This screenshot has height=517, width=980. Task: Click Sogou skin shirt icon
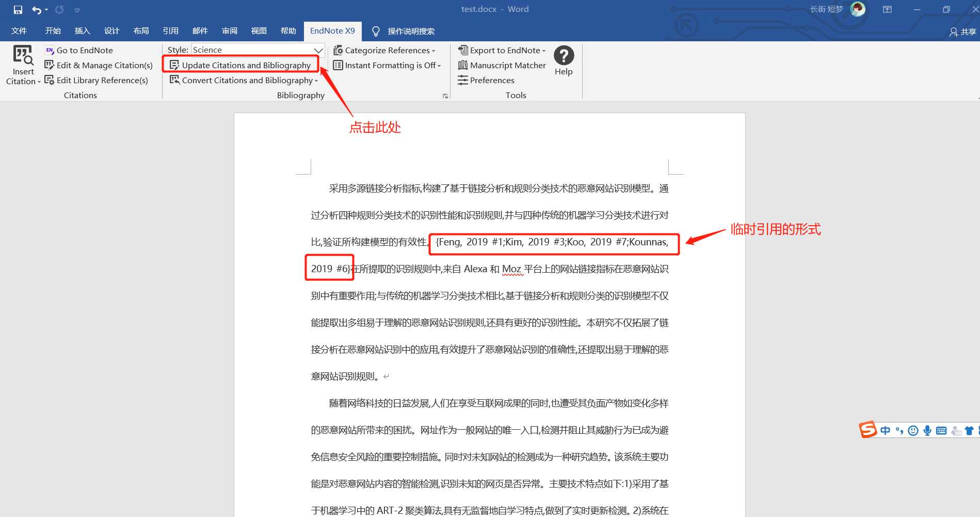(969, 431)
